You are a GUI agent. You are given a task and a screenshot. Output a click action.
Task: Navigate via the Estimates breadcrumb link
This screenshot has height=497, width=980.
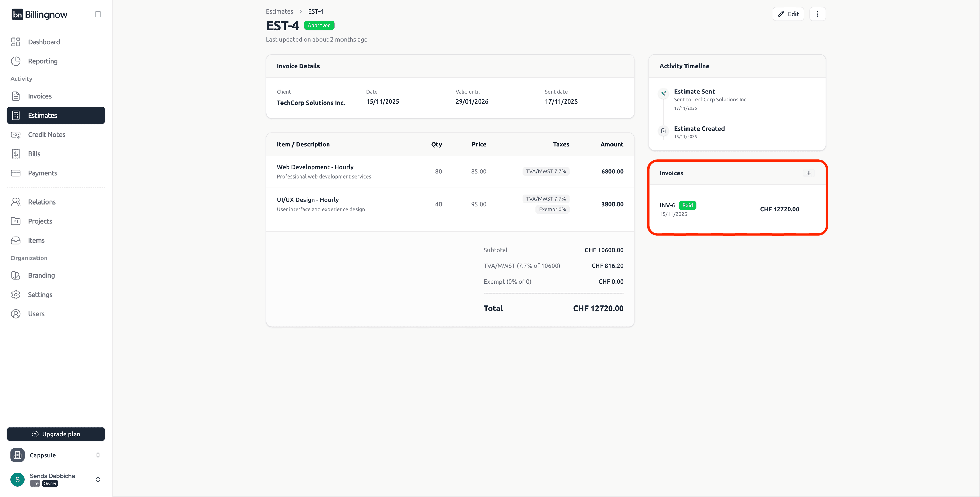pos(279,11)
